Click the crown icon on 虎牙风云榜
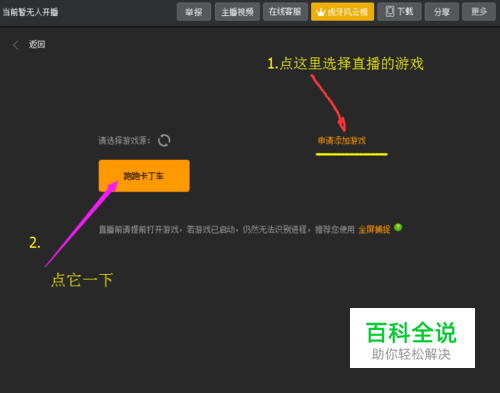500x393 pixels. pyautogui.click(x=320, y=12)
